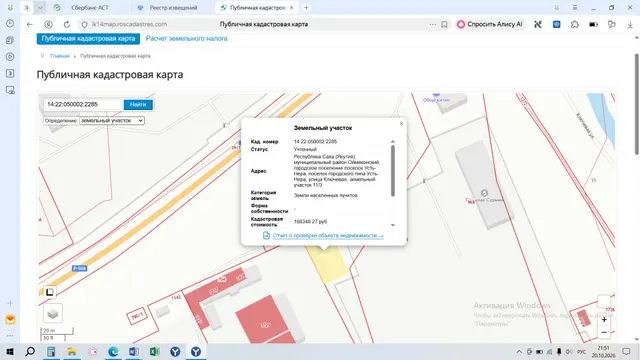Click 'Земли населенных пунктов' category value
The width and height of the screenshot is (640, 360).
click(x=326, y=196)
